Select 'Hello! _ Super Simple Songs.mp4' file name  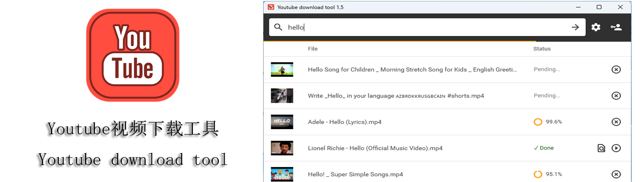(x=355, y=174)
